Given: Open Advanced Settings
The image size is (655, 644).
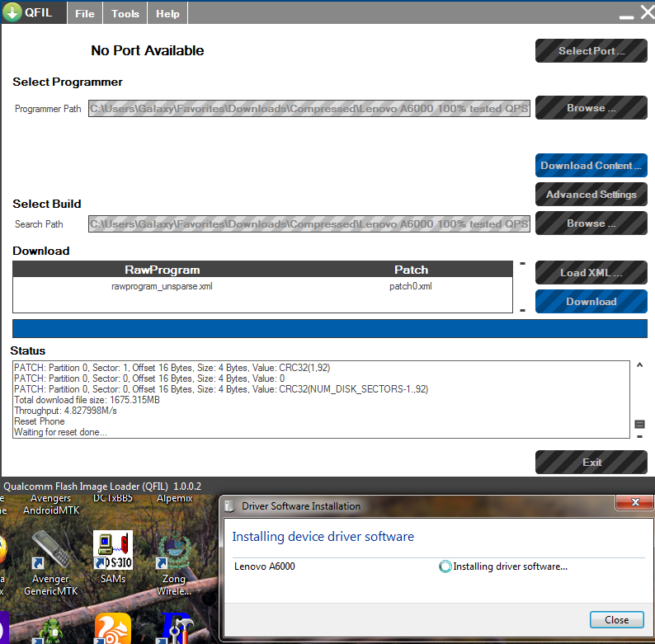Looking at the screenshot, I should point(591,195).
